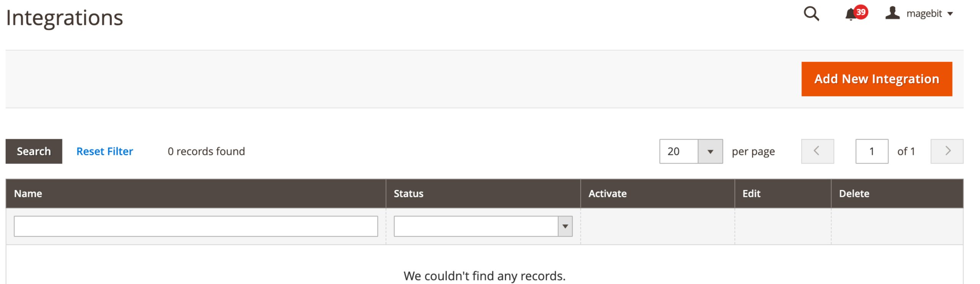Open the 20 per page dropdown arrow
This screenshot has width=980, height=284.
point(710,152)
